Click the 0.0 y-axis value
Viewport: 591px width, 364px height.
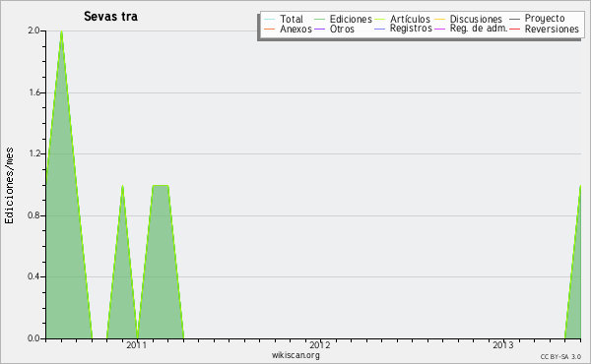coord(33,338)
